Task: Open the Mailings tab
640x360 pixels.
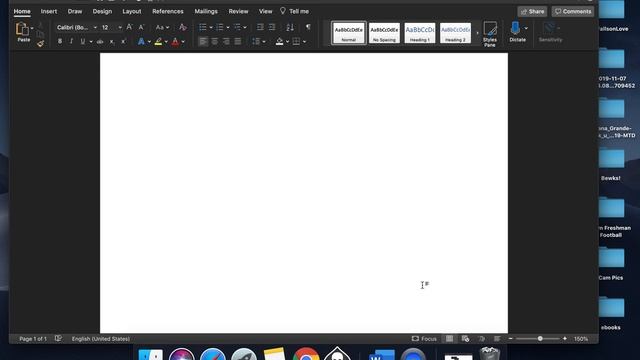Action: coord(206,11)
